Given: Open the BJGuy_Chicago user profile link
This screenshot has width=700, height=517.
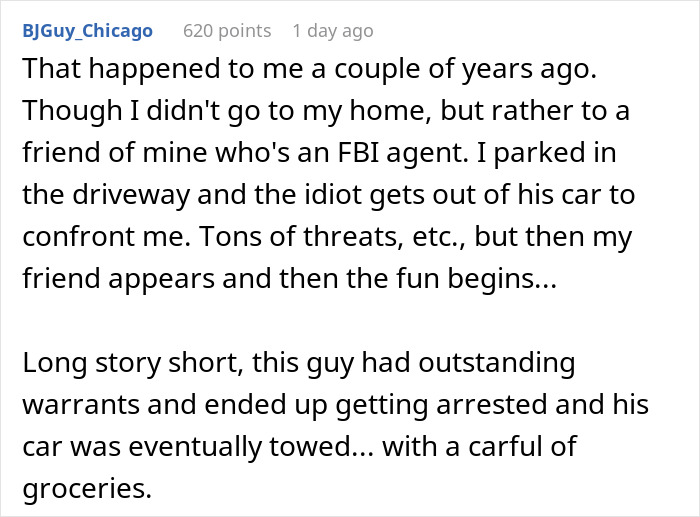Looking at the screenshot, I should coord(87,31).
